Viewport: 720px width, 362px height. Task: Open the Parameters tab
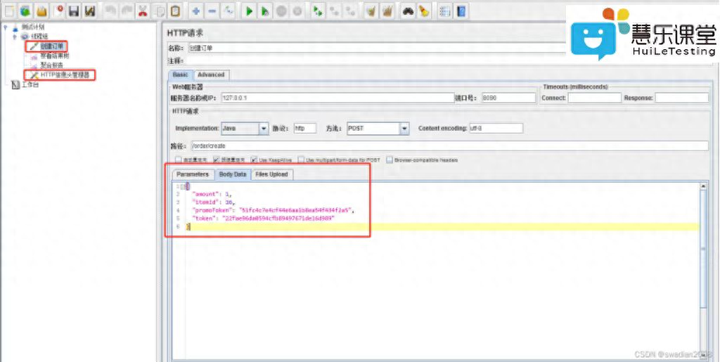193,175
